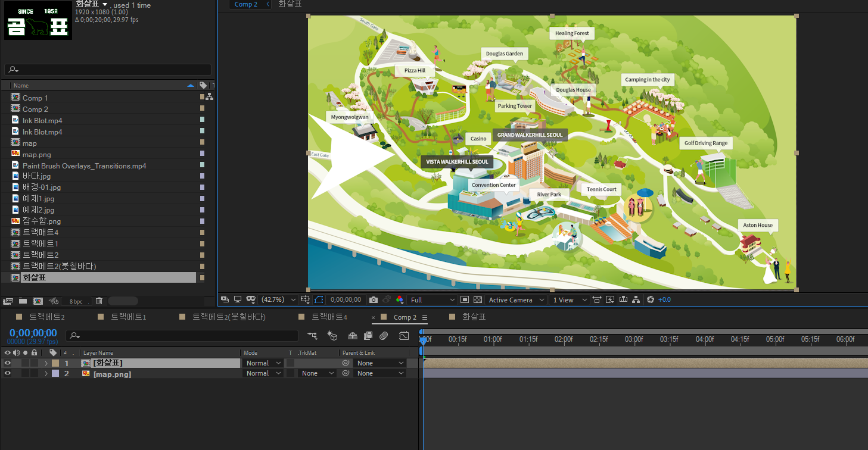Switch to the 트랙메트2 timeline tab
Screen dimensions: 868x450
tap(47, 317)
